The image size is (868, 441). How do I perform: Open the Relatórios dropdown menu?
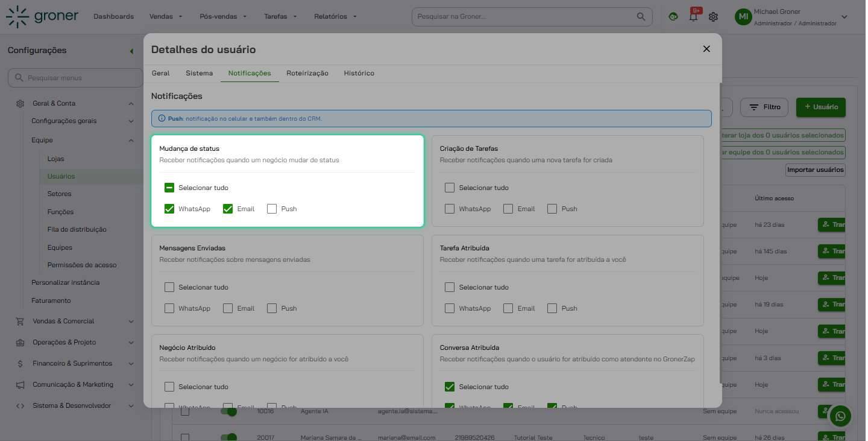click(335, 16)
